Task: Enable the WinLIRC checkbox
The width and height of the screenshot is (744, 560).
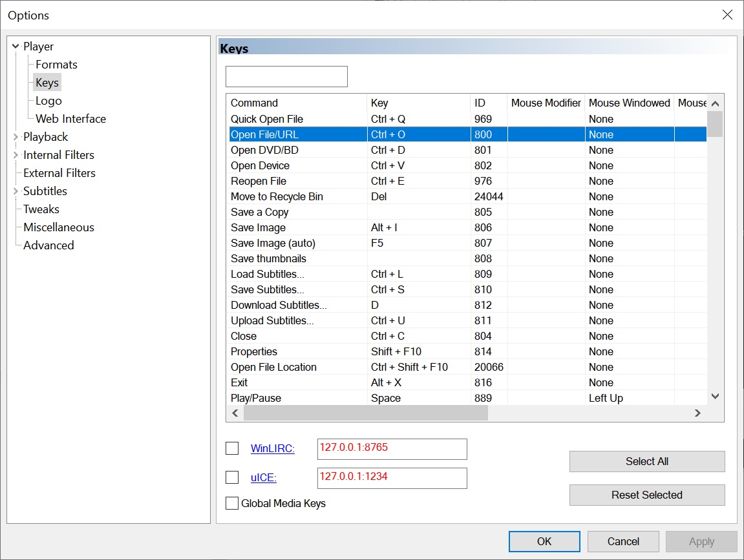Action: pos(232,448)
